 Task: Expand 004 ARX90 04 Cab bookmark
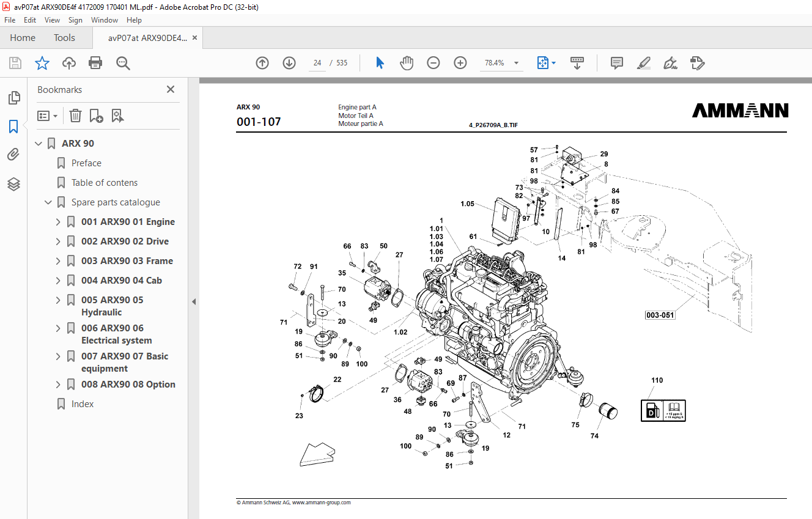58,281
